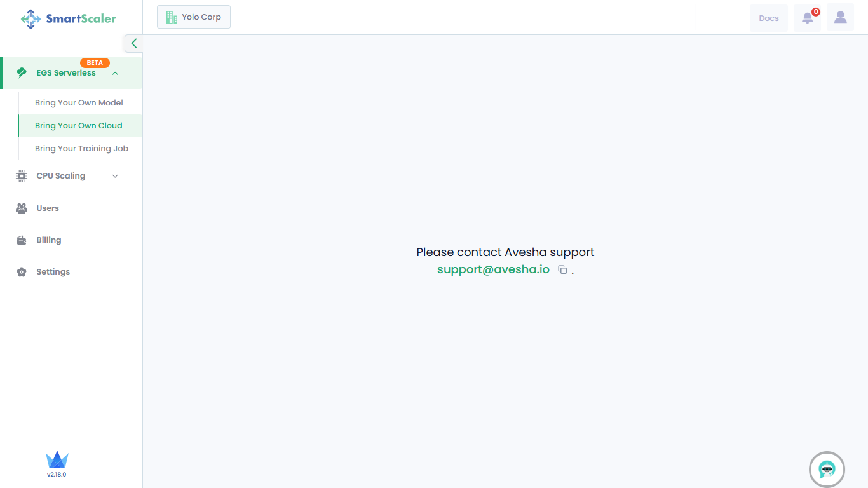Open Settings via the gear icon
The image size is (868, 488).
point(22,272)
